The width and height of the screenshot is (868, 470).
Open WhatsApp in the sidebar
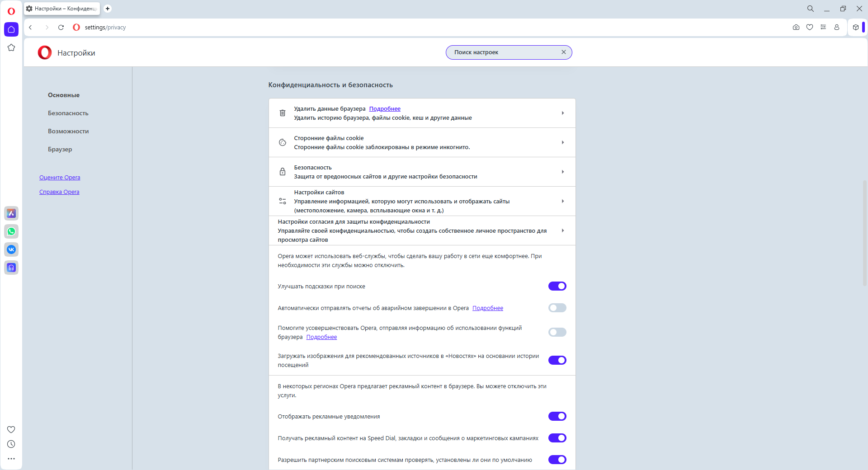pyautogui.click(x=11, y=231)
